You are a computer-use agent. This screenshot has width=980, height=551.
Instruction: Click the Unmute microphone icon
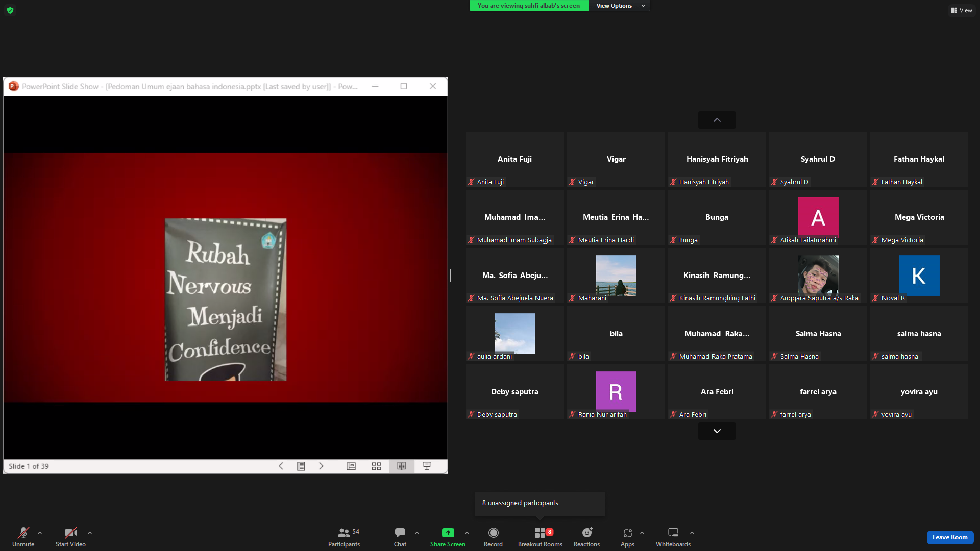tap(23, 533)
